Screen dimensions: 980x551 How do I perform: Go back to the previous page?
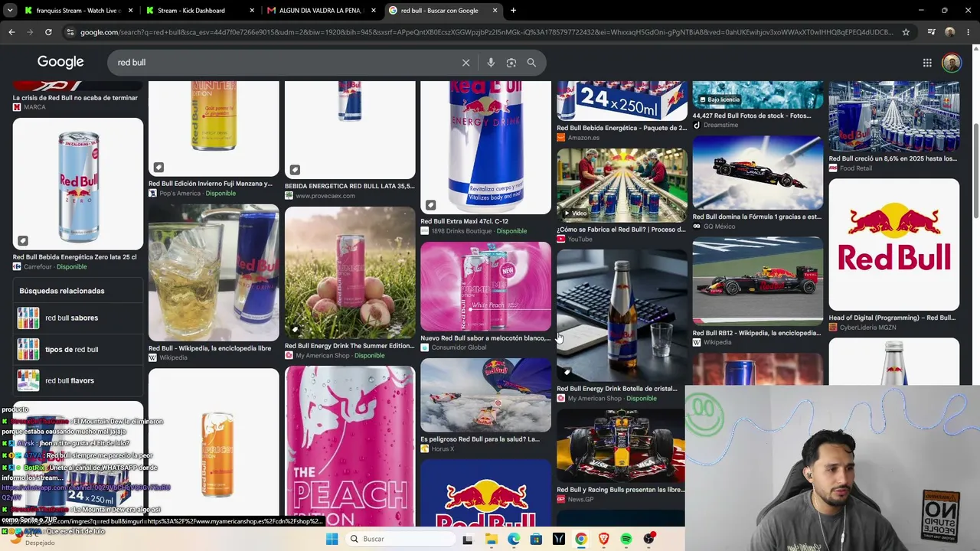(x=11, y=32)
